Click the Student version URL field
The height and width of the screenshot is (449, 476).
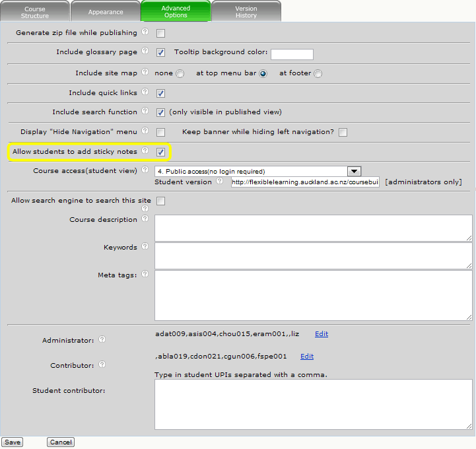pos(305,182)
